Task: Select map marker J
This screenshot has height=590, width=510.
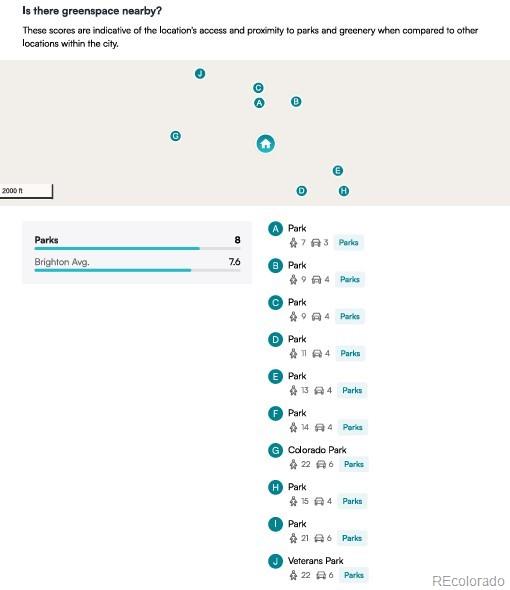Action: [x=200, y=73]
